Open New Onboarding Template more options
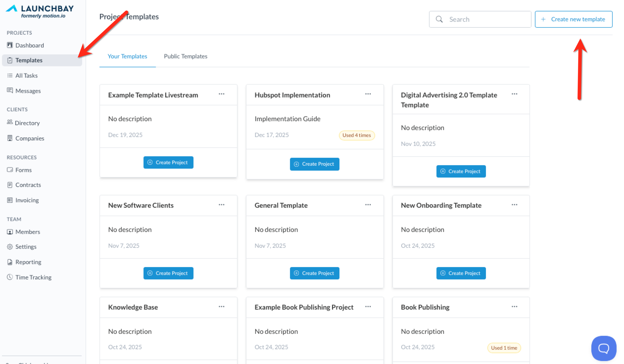Image resolution: width=624 pixels, height=364 pixels. [514, 205]
